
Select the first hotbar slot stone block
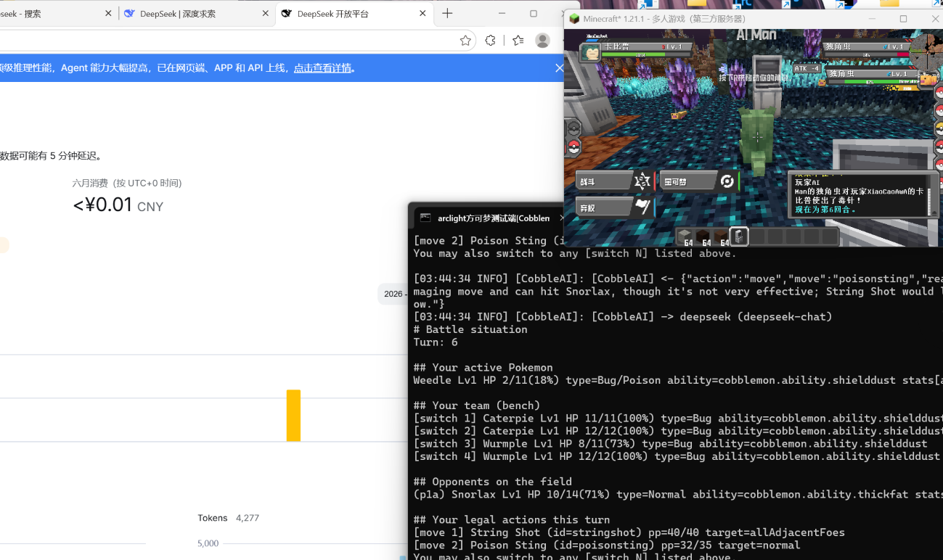point(686,236)
